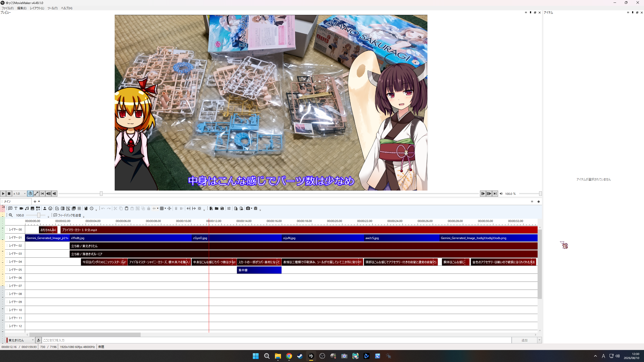Image resolution: width=644 pixels, height=362 pixels.
Task: Click the 追加 button to add the line
Action: click(524, 340)
